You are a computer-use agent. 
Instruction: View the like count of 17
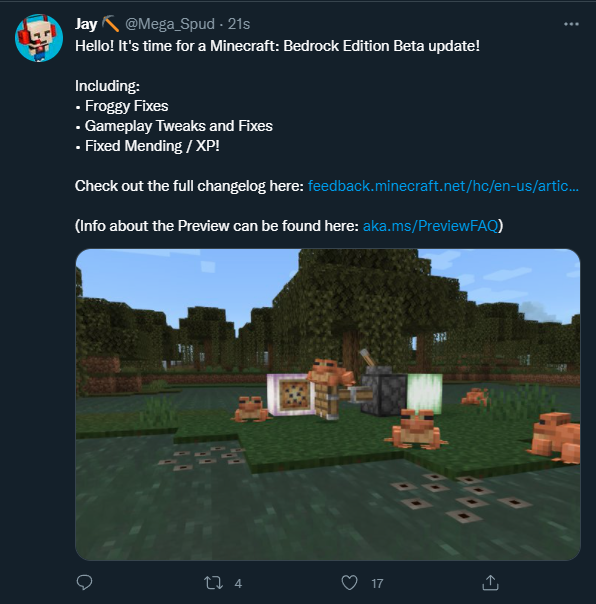click(x=377, y=584)
